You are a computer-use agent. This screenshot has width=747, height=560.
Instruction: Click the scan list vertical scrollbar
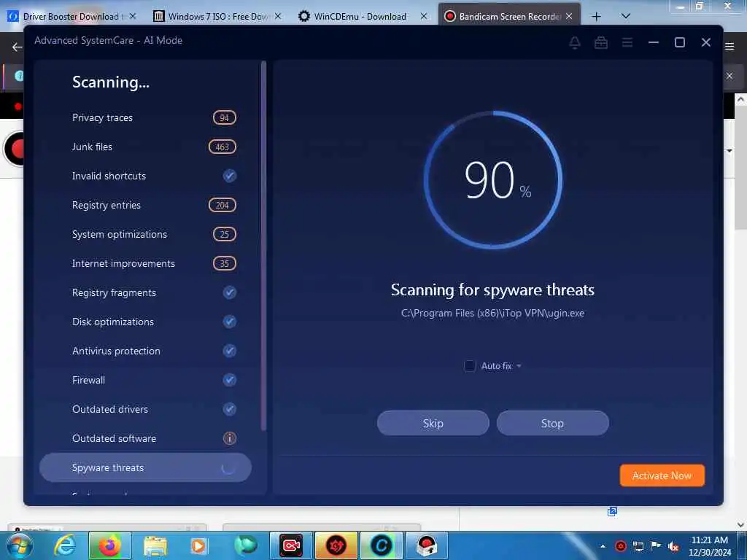point(263,245)
